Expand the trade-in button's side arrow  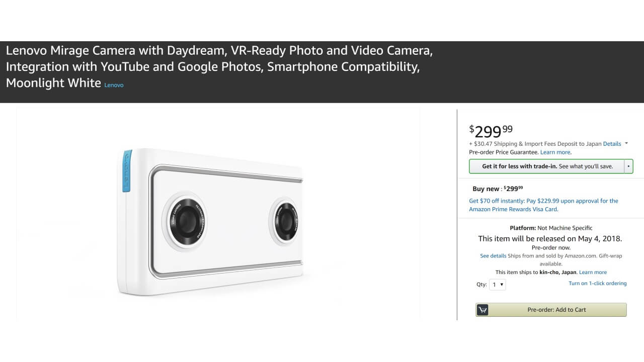point(628,166)
